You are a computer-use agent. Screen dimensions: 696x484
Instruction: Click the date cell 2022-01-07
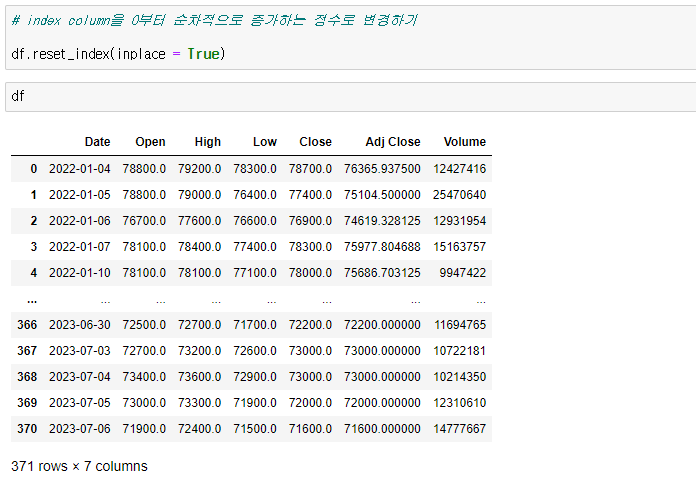pos(79,246)
